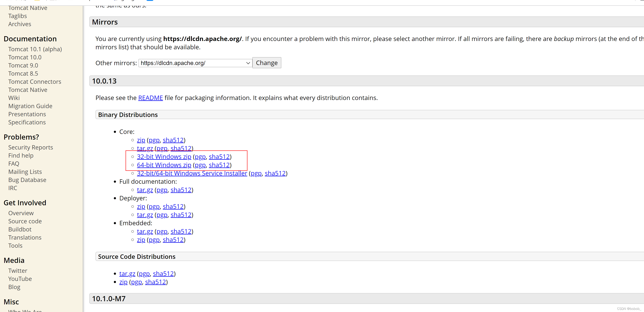Download the Full documentation tar.gz

[x=145, y=190]
